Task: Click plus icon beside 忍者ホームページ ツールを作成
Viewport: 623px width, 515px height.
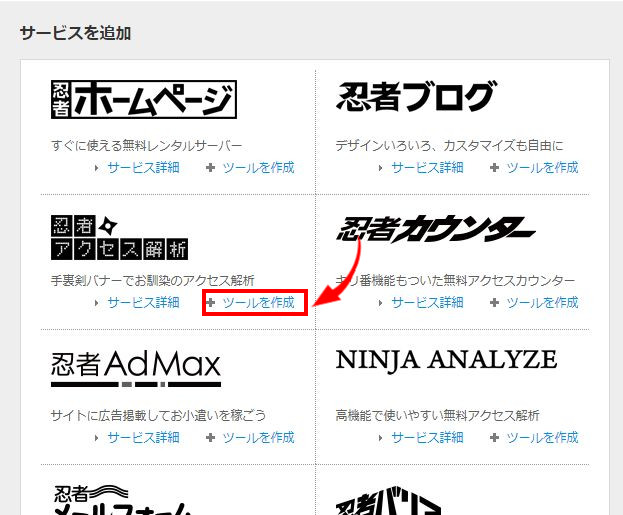Action: point(211,168)
